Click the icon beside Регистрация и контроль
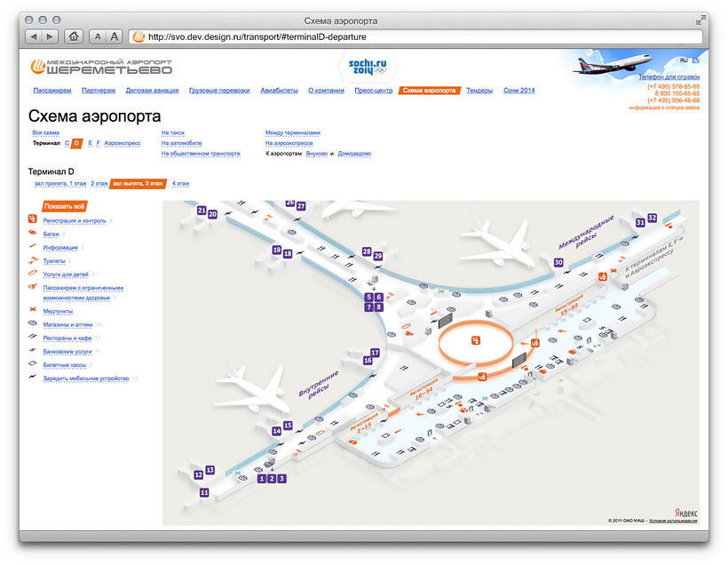 [x=33, y=219]
